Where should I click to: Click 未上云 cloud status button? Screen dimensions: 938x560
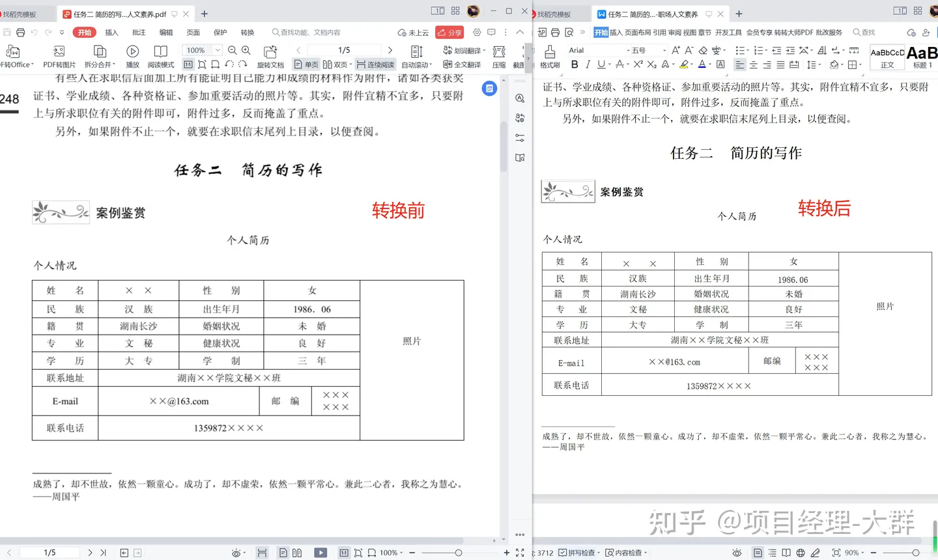[x=413, y=32]
